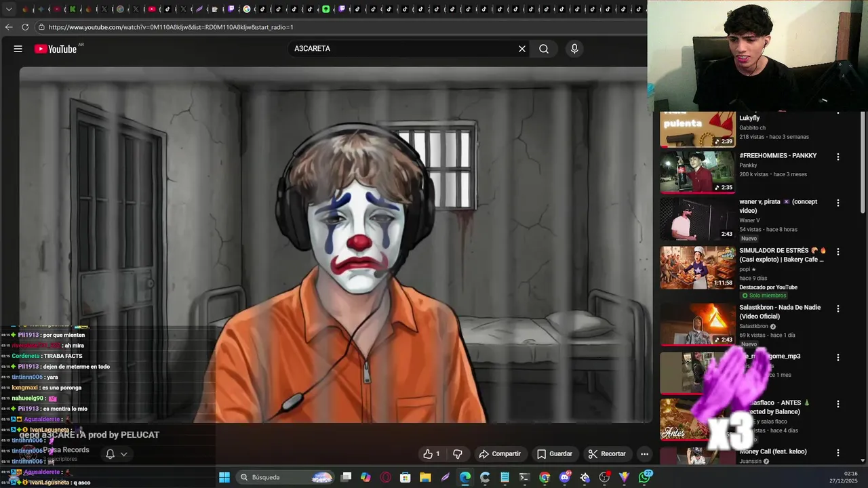Open waner v, pirata video thumbnail
Image resolution: width=868 pixels, height=488 pixels.
[x=698, y=219]
